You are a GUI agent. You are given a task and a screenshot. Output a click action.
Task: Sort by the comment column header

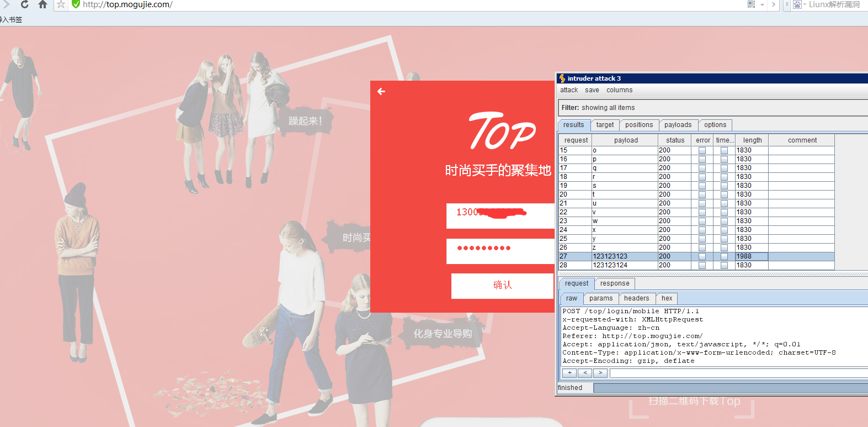802,140
